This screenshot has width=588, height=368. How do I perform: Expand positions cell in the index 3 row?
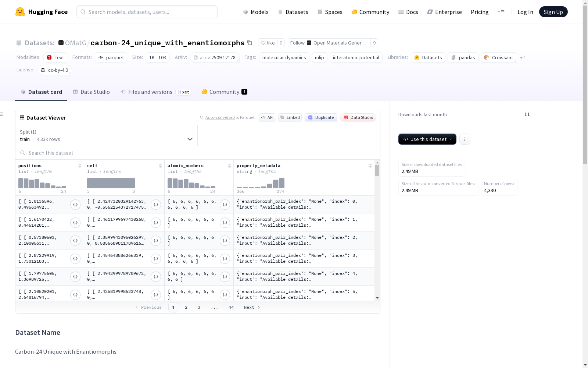click(75, 259)
